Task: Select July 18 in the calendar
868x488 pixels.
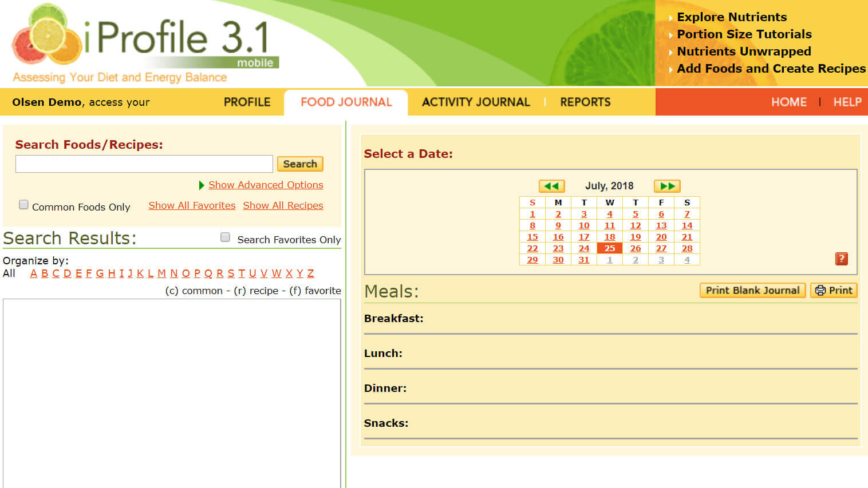Action: pyautogui.click(x=610, y=237)
